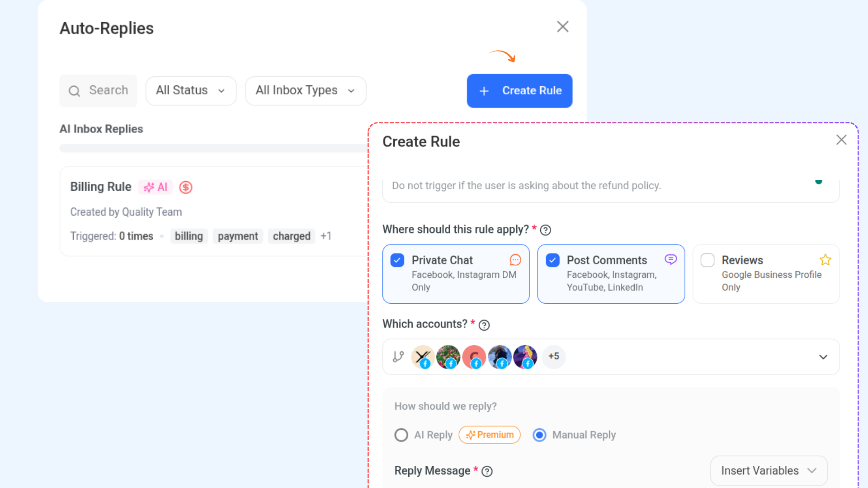Click the star icon on Reviews card
Image resolution: width=868 pixels, height=488 pixels.
[826, 260]
